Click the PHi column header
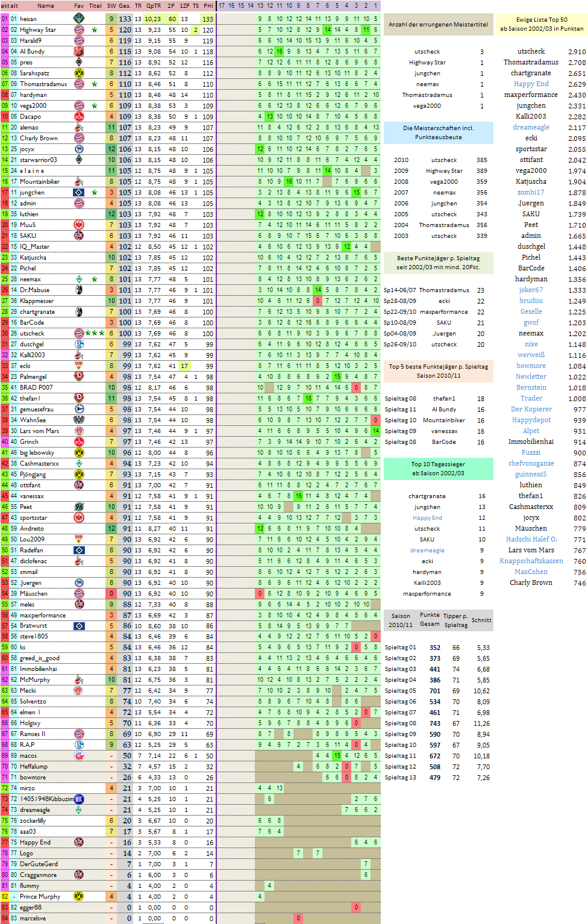The height and width of the screenshot is (924, 588). pos(208,6)
